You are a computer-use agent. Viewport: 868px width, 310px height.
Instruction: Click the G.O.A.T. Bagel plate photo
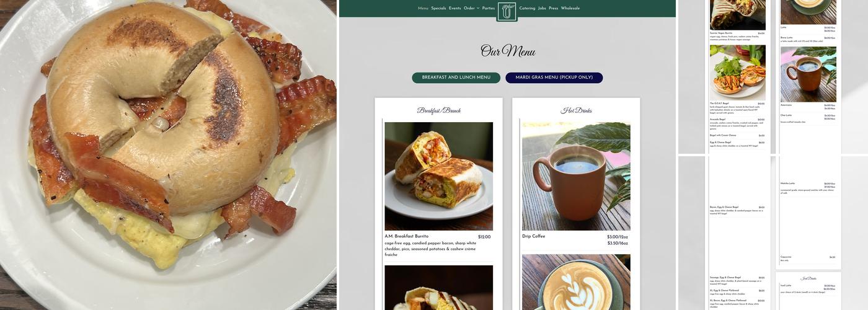738,72
